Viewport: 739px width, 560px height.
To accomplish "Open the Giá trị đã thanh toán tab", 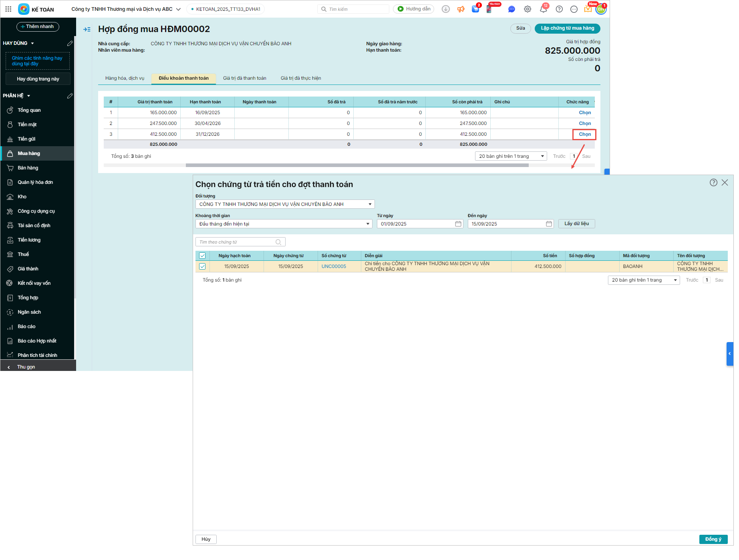I will point(244,78).
